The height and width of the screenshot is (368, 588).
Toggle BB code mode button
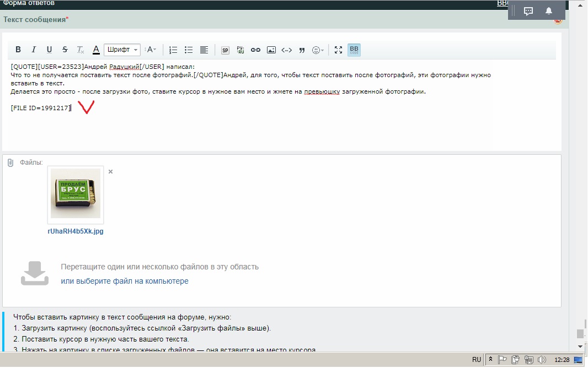click(x=354, y=50)
